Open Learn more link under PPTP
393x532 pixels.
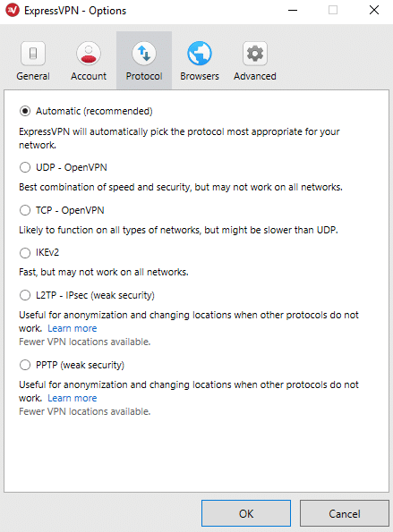[72, 398]
